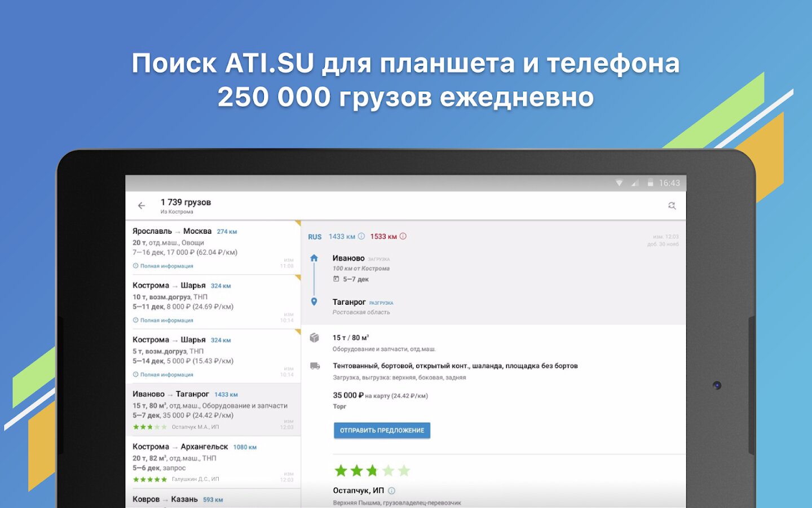Click 'Загрузка, выгрузка: верхняя, боковая, задняя'
The image size is (812, 508).
[399, 378]
